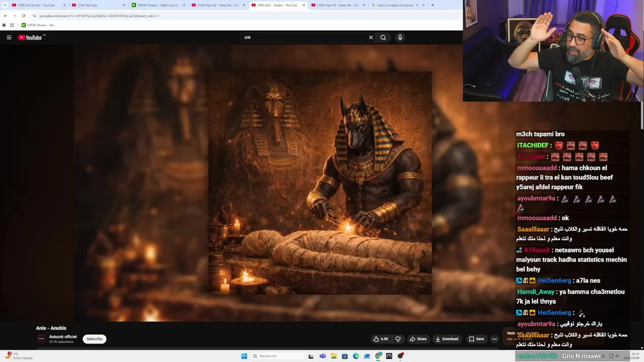The height and width of the screenshot is (362, 644).
Task: Like the video showing 6.5K likes
Action: [380, 339]
